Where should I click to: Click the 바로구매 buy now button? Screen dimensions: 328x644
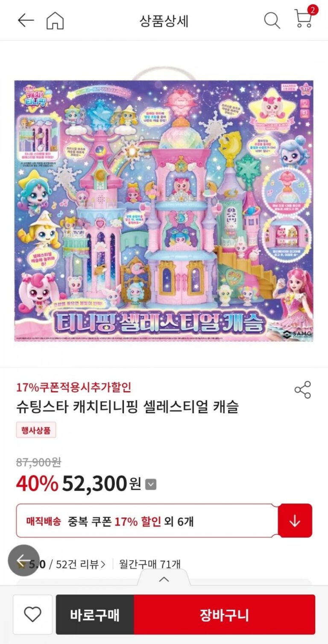click(95, 615)
